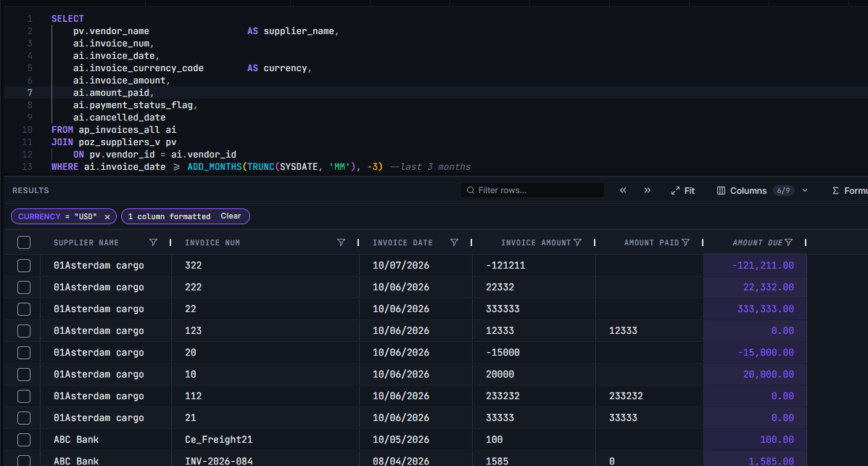The width and height of the screenshot is (868, 466).
Task: Focus the Filter rows search field
Action: (x=532, y=190)
